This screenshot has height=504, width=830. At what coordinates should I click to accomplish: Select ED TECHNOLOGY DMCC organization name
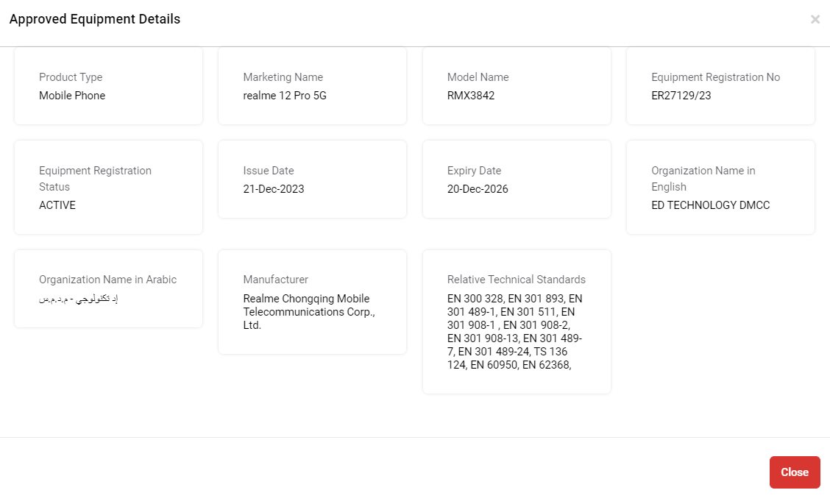point(710,205)
